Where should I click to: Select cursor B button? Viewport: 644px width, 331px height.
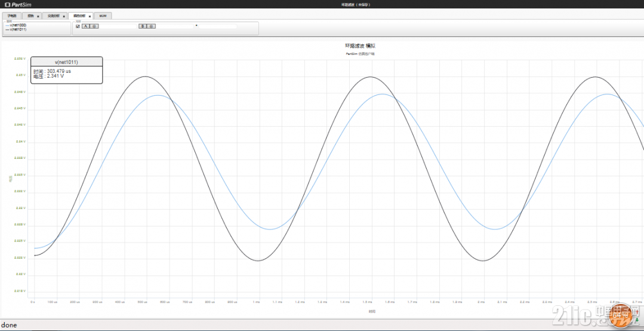143,26
